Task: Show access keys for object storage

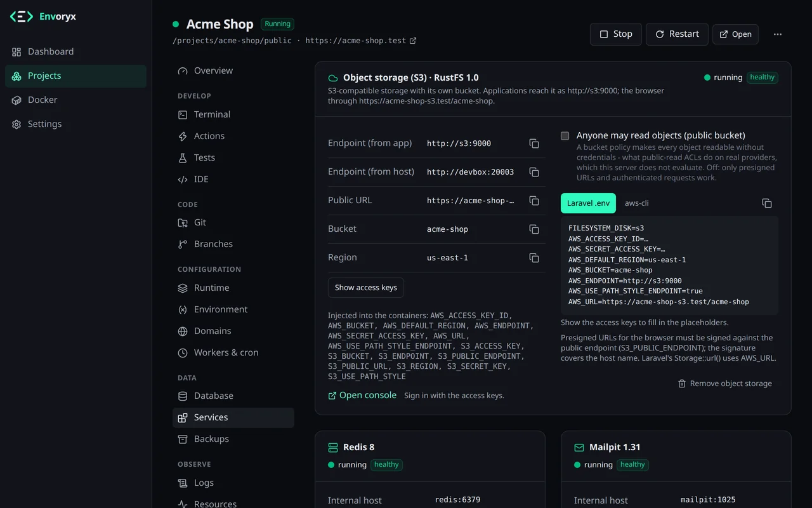Action: [x=366, y=288]
